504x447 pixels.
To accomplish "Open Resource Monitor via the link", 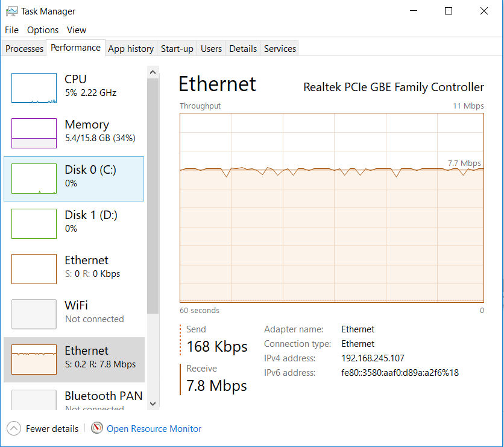I will (154, 428).
